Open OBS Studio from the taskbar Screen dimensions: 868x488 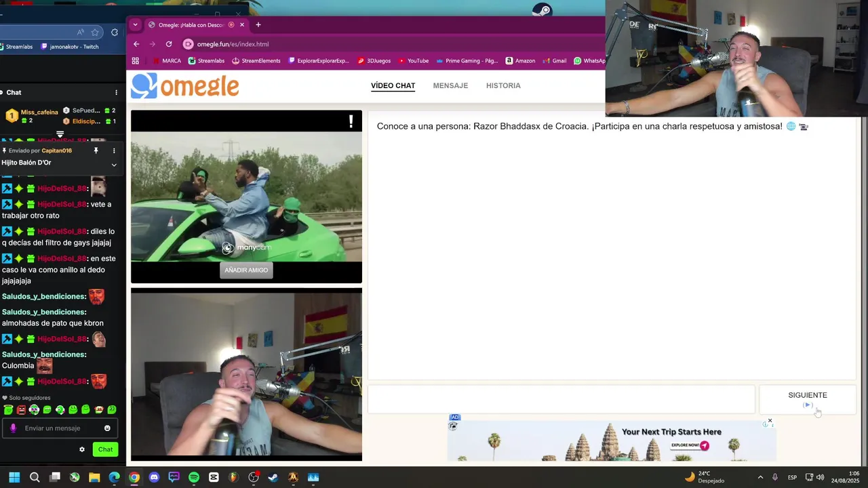254,477
